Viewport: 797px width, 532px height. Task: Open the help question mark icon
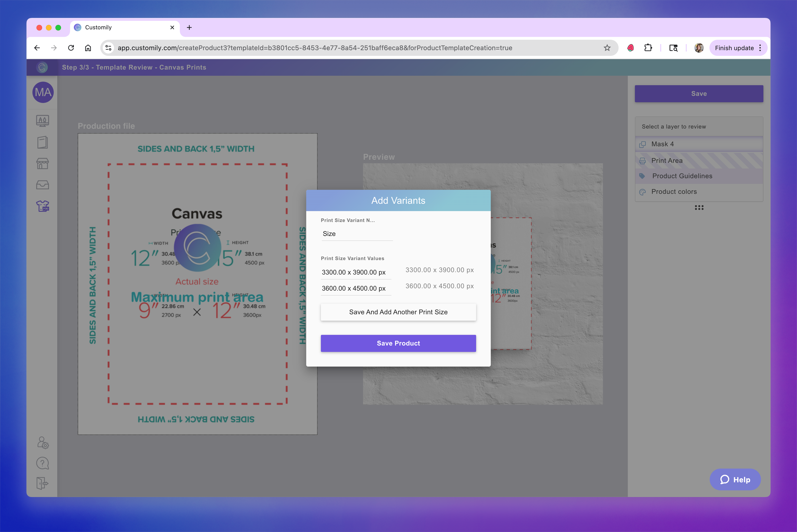[x=43, y=463]
